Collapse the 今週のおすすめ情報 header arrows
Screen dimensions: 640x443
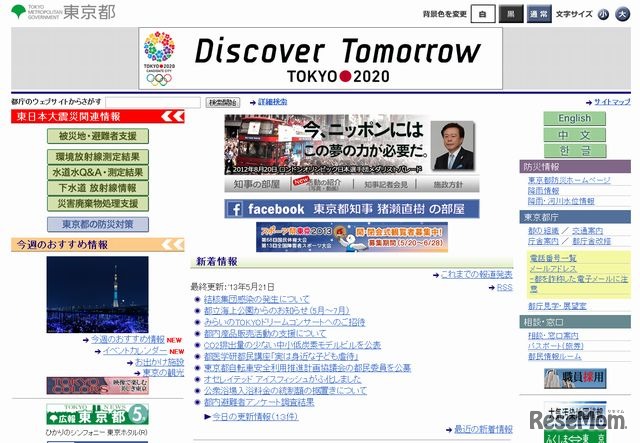click(x=172, y=245)
